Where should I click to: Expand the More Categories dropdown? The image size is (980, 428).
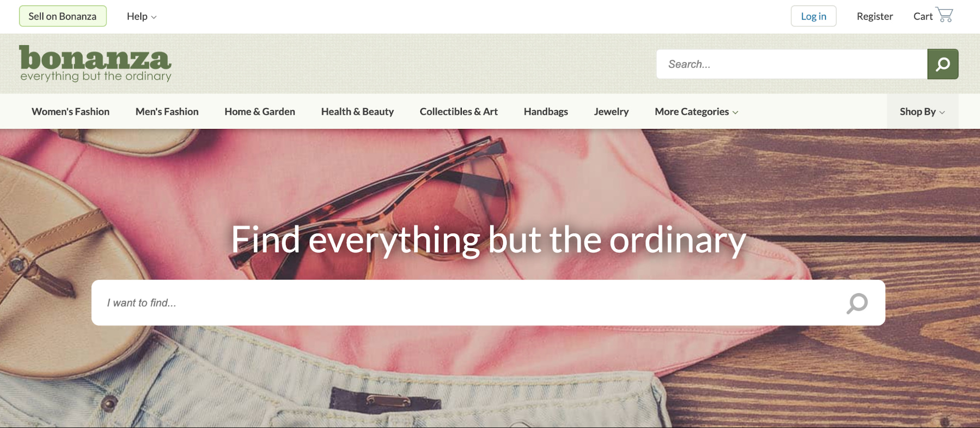(x=696, y=112)
